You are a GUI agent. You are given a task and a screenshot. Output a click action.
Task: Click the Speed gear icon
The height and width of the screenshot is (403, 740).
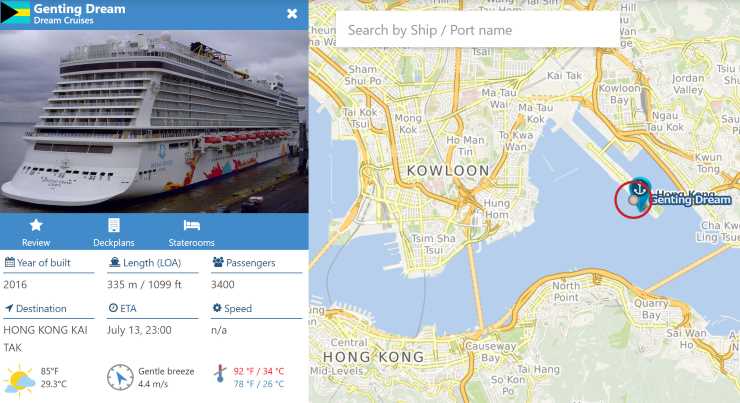tap(217, 308)
